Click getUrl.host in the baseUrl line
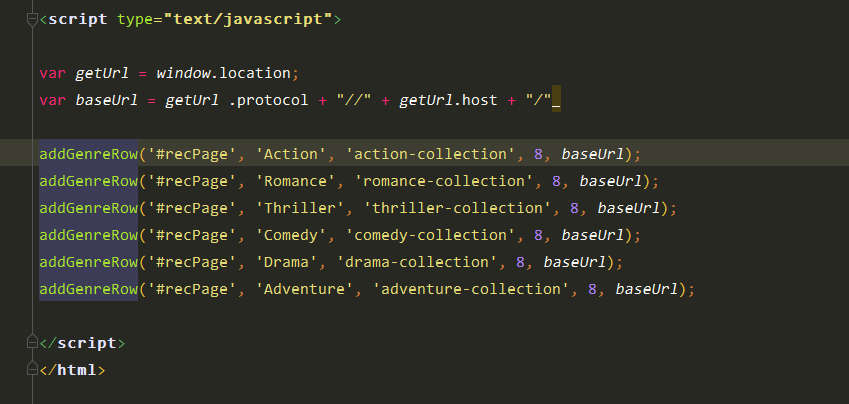The image size is (849, 404). [448, 100]
